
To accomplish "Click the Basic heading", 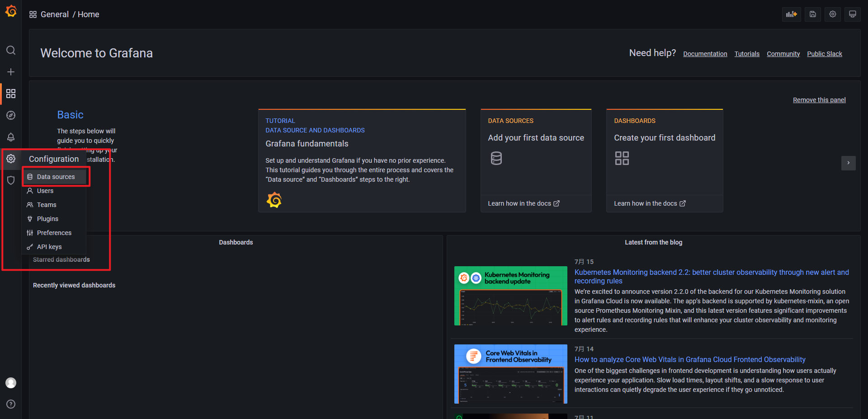I will (70, 115).
